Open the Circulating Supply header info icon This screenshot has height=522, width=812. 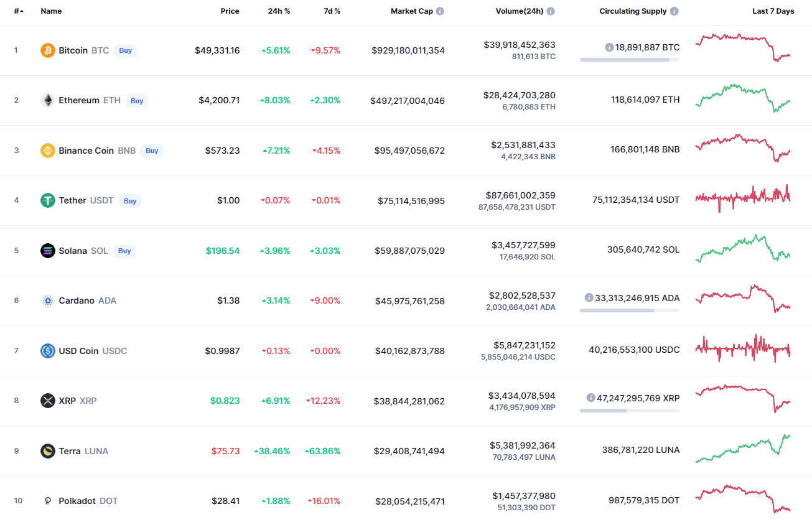point(674,11)
